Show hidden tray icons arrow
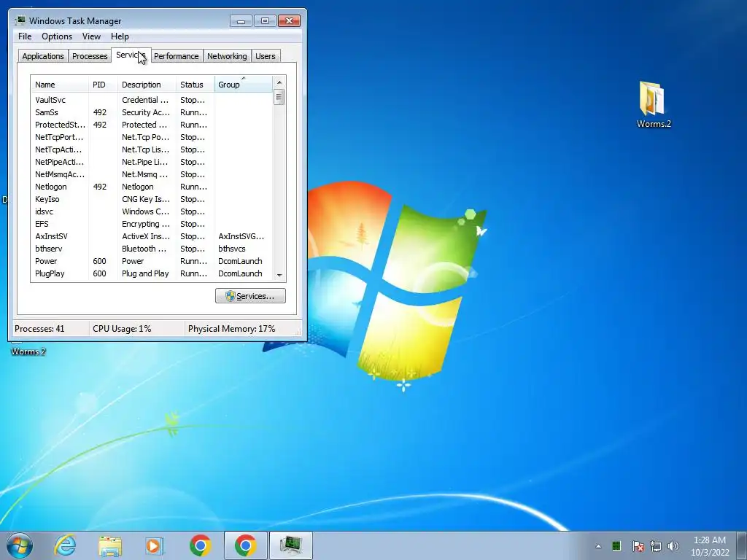Screen dimensions: 747x560 (x=598, y=546)
